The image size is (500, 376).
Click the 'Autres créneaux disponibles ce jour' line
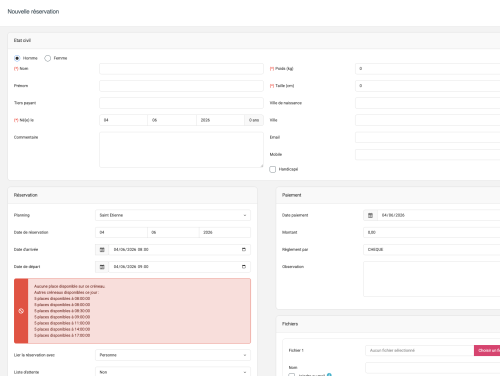[66, 293]
